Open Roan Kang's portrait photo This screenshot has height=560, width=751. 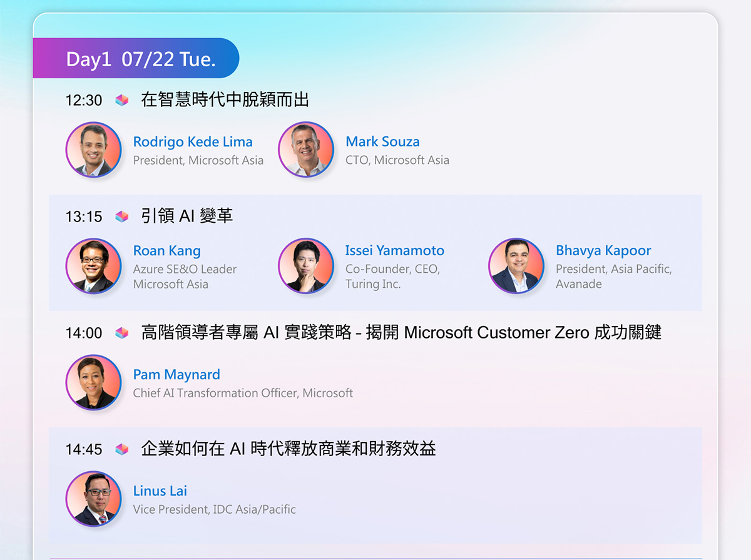pyautogui.click(x=93, y=267)
